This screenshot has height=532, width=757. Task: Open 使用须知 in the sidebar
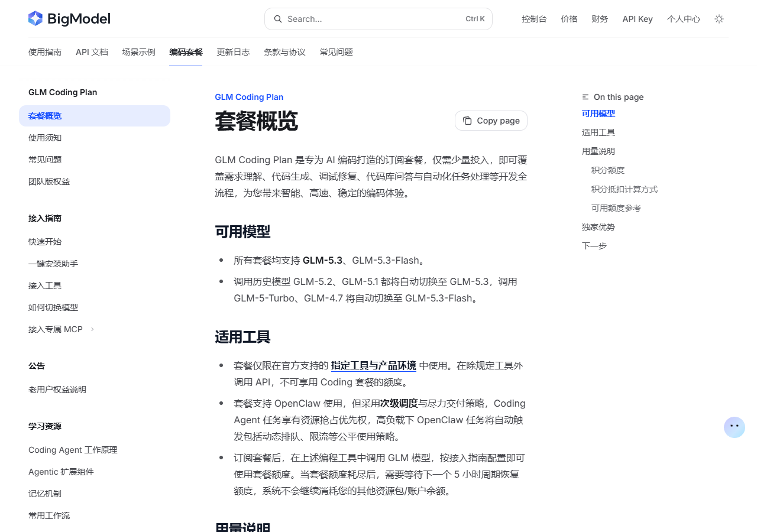tap(95, 138)
